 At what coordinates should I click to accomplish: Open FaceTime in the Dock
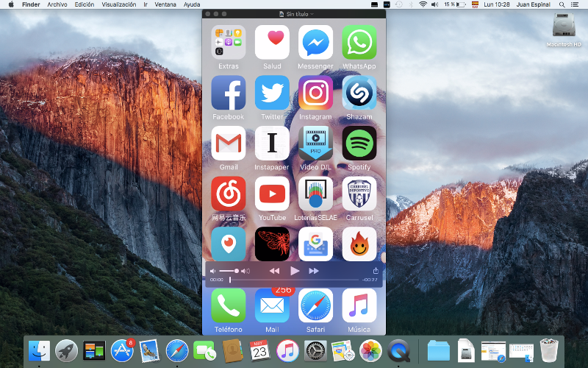(x=204, y=351)
